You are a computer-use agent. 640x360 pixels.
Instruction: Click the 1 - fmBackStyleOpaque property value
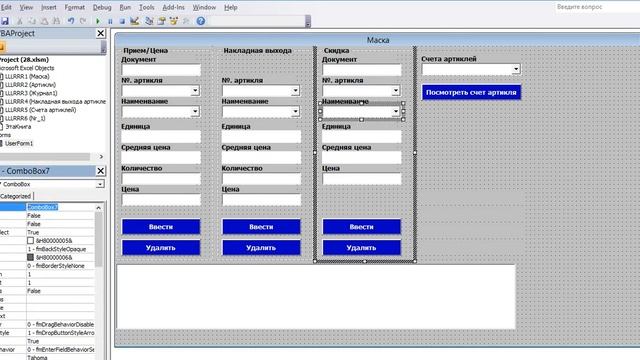pos(60,249)
